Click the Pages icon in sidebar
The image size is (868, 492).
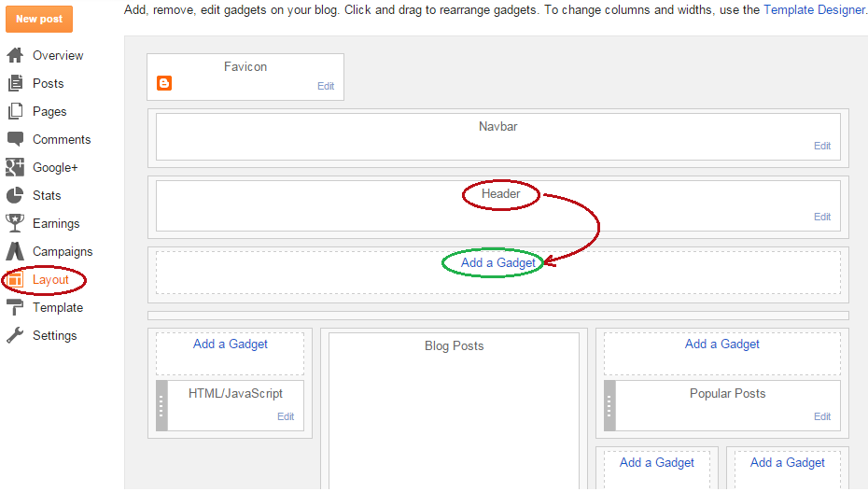[16, 111]
